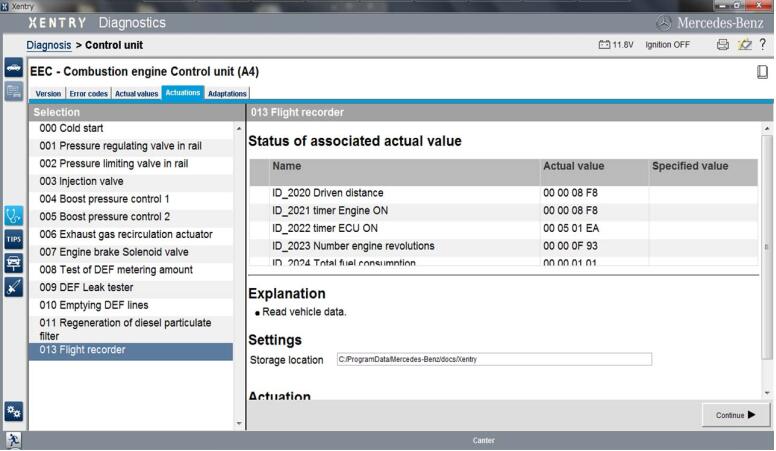Viewport: 776px width, 451px height.
Task: Open the document list sidebar icon
Action: (13, 91)
